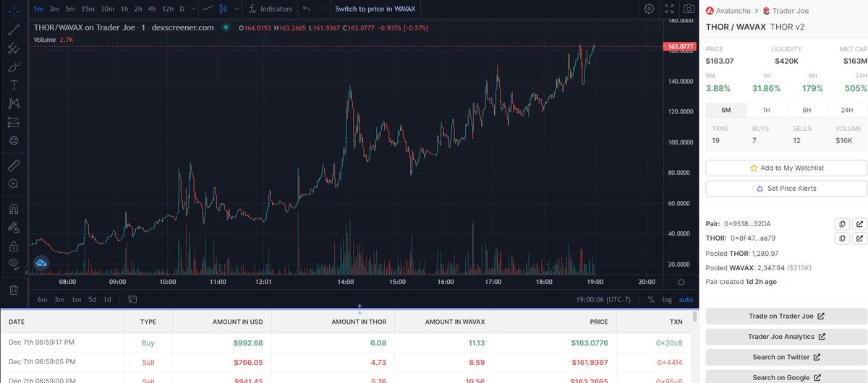Set date range to 6m
Image resolution: width=868 pixels, height=383 pixels.
[42, 299]
